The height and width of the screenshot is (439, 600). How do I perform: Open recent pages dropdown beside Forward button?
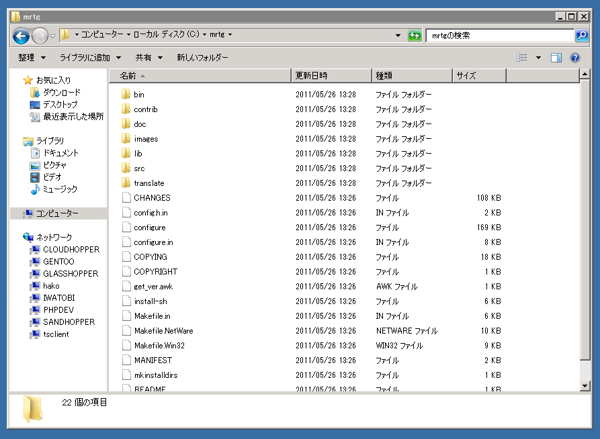53,36
